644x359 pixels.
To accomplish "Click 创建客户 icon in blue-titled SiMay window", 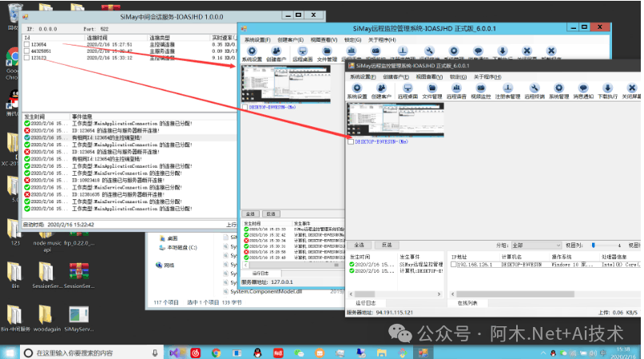I will (x=276, y=54).
